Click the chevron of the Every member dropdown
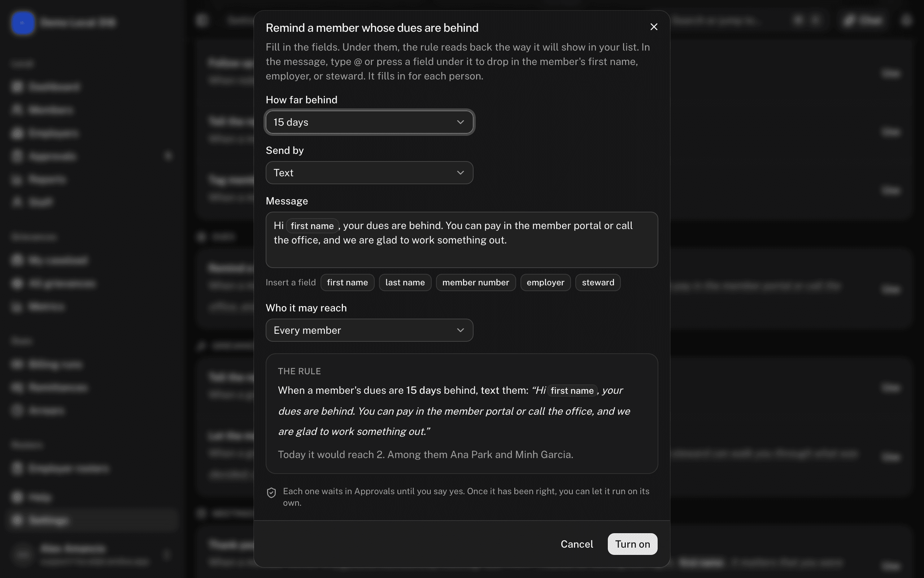Viewport: 924px width, 578px height. (x=460, y=330)
